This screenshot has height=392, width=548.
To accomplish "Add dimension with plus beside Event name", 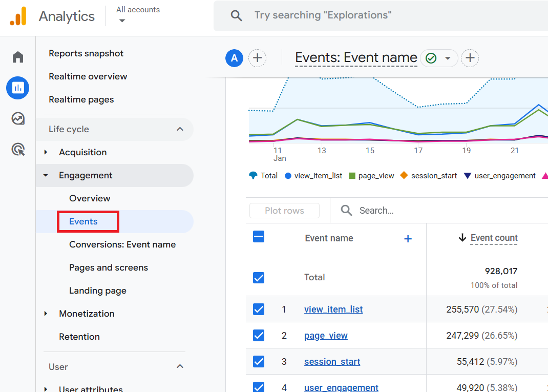I will pyautogui.click(x=408, y=239).
